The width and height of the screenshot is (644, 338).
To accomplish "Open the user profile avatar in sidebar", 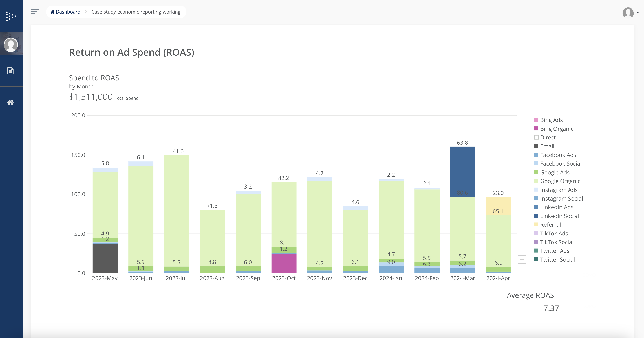I will (11, 45).
